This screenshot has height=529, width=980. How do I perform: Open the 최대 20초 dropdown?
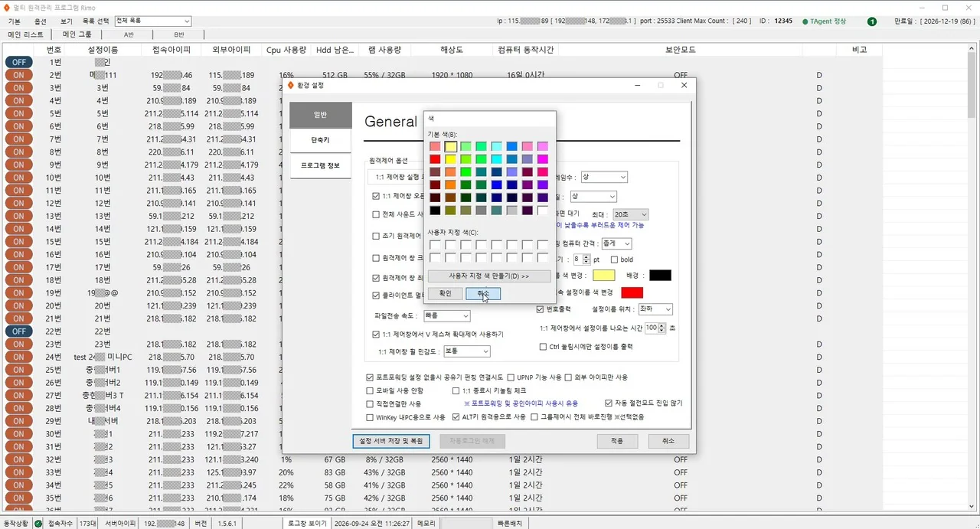point(630,214)
